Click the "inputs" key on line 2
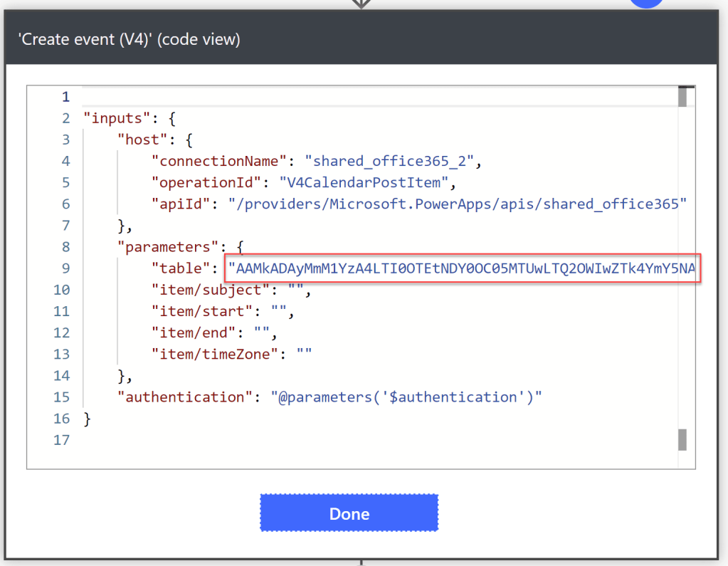 click(x=115, y=118)
